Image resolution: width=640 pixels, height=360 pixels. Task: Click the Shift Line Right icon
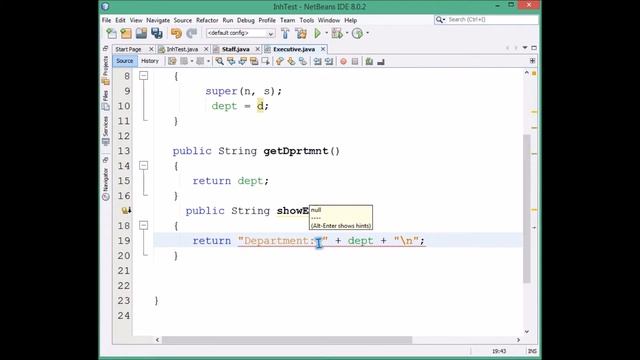point(329,61)
